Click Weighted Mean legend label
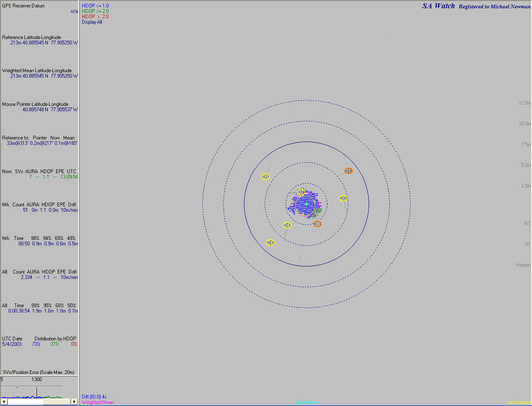Viewport: 532px width, 406px height. (x=98, y=402)
